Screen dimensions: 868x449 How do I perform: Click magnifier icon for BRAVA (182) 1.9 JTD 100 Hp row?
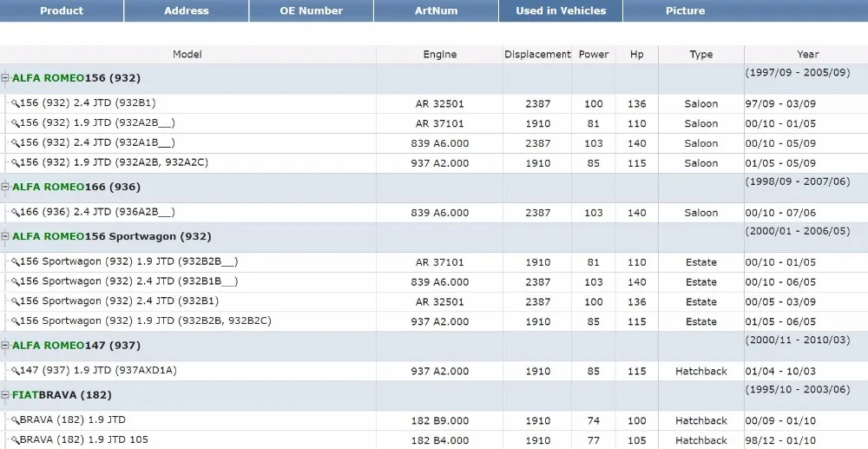(15, 420)
